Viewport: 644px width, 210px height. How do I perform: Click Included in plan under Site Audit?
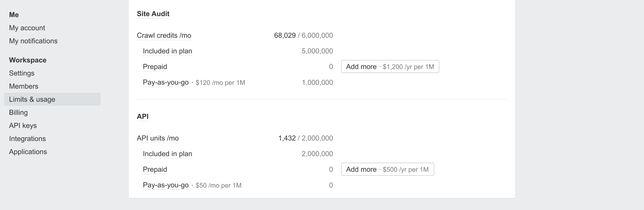pos(167,51)
